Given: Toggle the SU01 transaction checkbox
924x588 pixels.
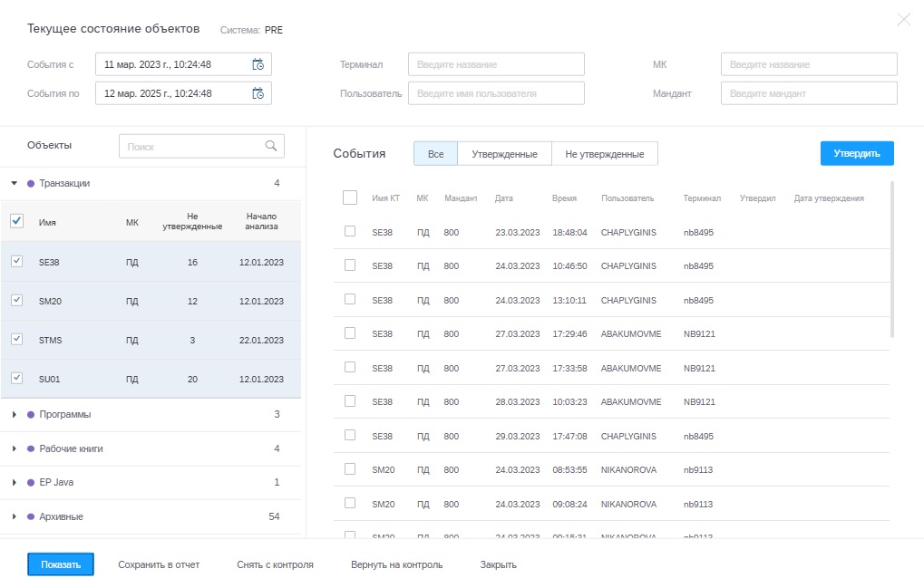Looking at the screenshot, I should pos(16,379).
